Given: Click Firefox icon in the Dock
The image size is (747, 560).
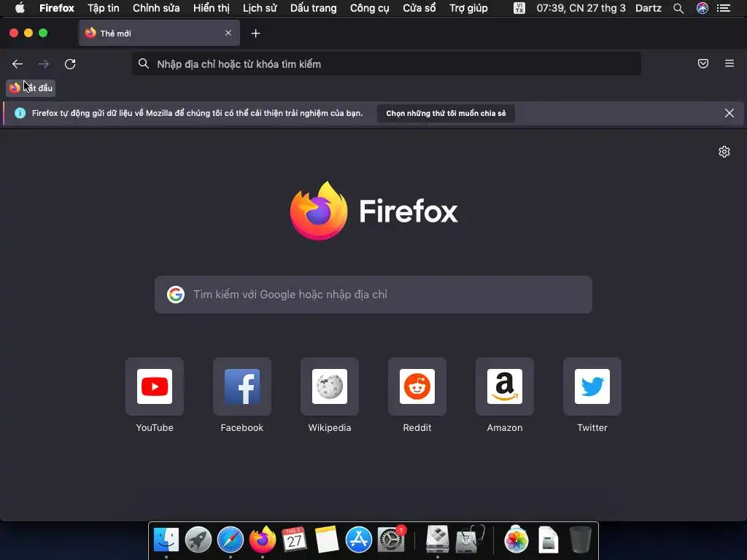Looking at the screenshot, I should (263, 540).
